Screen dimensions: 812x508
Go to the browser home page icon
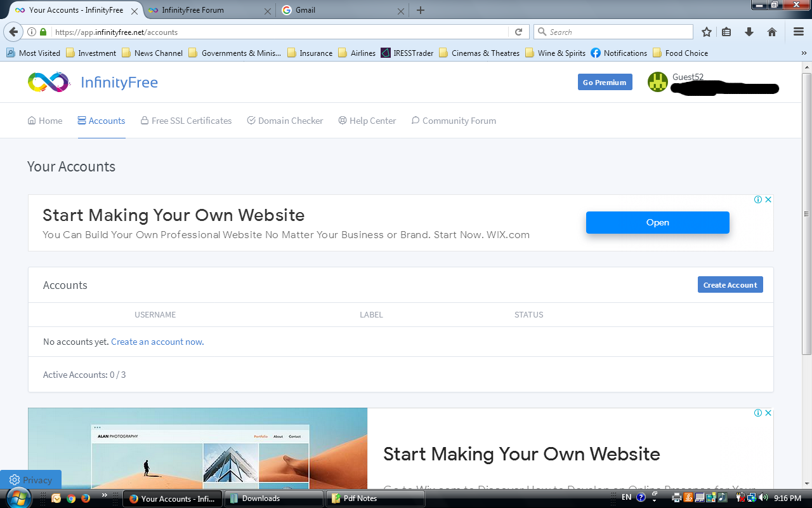(772, 32)
